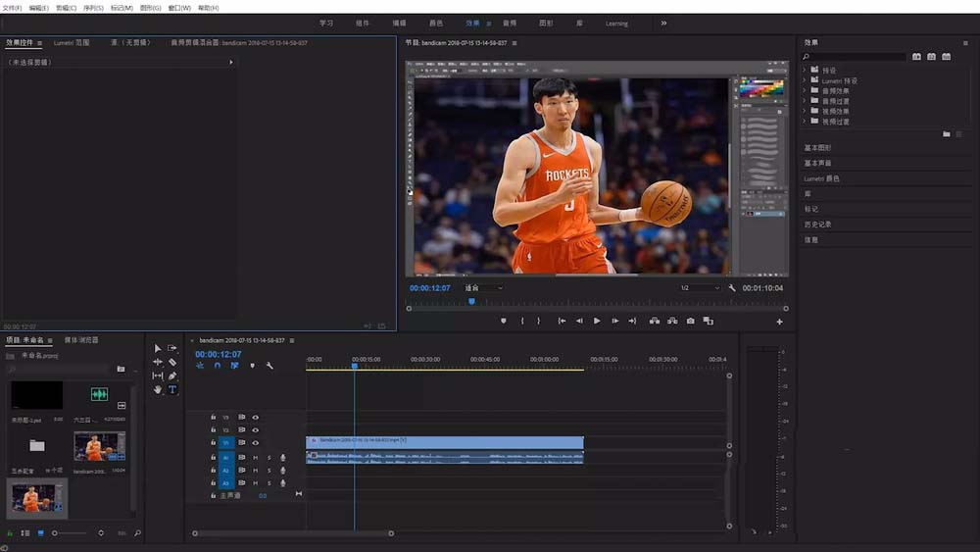Pick the Hand tool
The image size is (980, 552).
point(158,389)
